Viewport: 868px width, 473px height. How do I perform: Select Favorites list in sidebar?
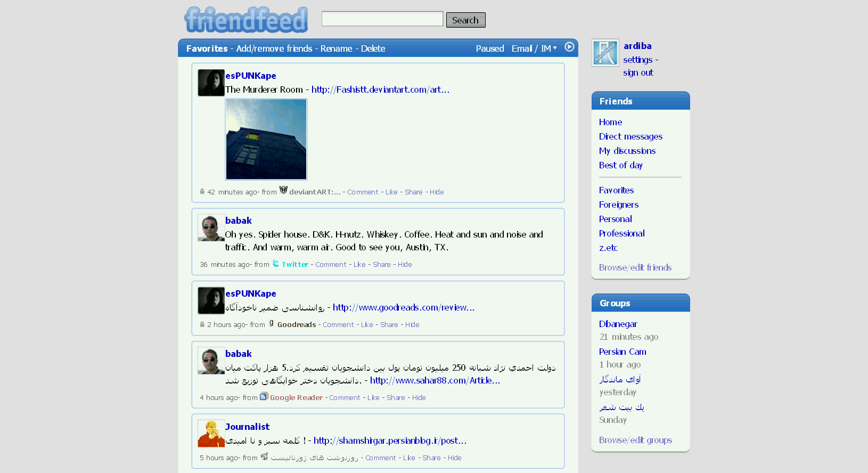tap(616, 190)
